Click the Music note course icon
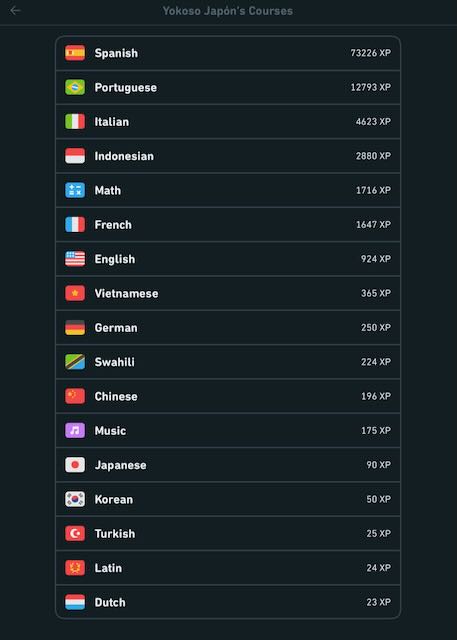Viewport: 457px width, 640px height. (75, 430)
